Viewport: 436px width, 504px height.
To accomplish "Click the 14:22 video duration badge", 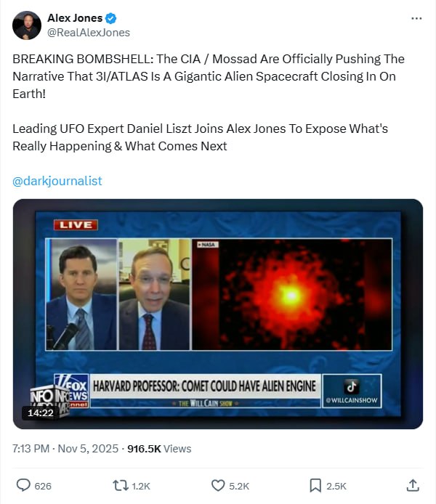I will tap(41, 412).
